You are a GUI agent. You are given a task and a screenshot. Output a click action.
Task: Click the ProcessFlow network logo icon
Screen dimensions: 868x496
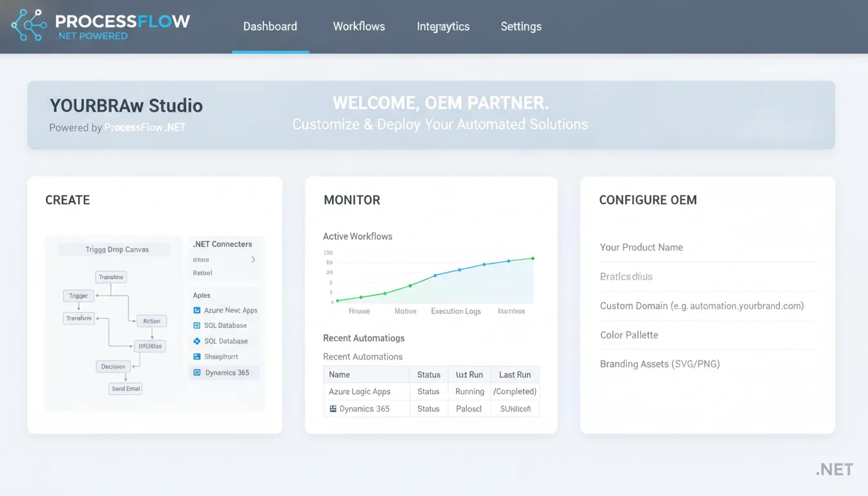pos(29,26)
